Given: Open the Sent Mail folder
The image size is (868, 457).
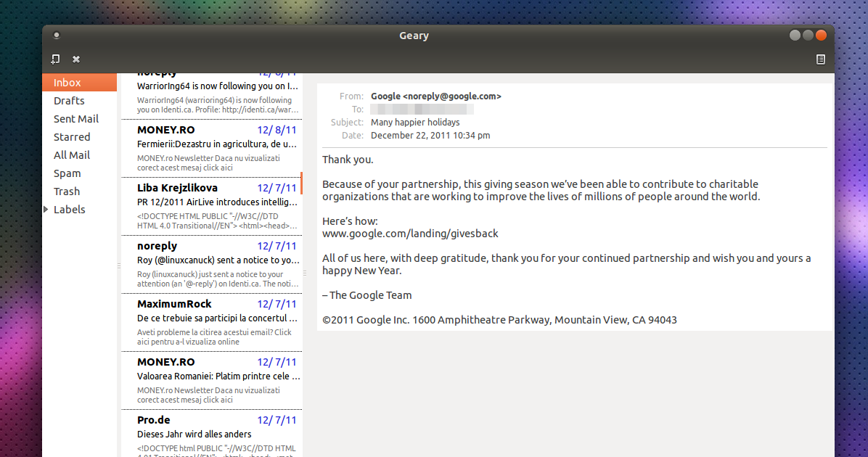Looking at the screenshot, I should (75, 118).
